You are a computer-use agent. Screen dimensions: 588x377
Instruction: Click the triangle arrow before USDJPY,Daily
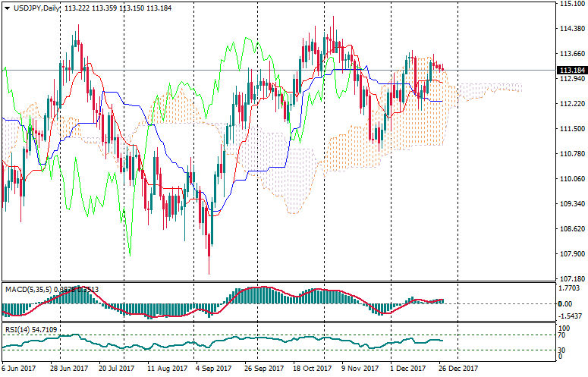[7, 8]
